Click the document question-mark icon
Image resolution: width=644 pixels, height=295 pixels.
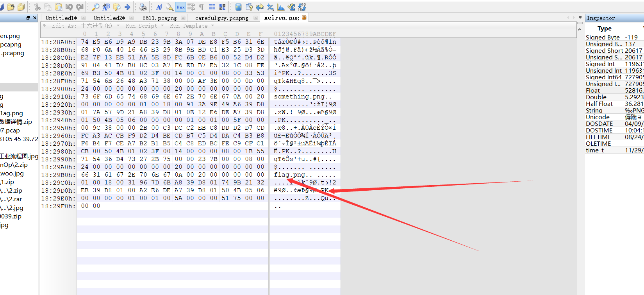point(249,7)
